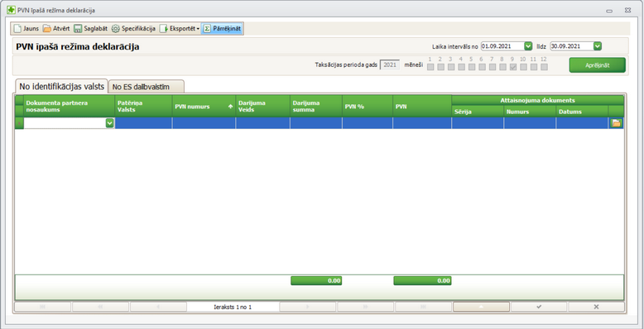Toggle month 12 checkbox
Screen dimensions: 644x329
tap(544, 67)
